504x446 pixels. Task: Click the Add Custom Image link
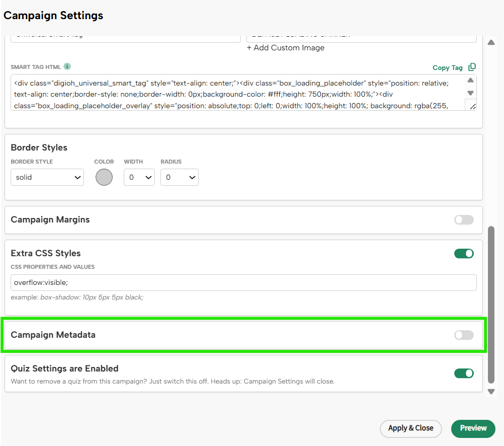coord(285,48)
